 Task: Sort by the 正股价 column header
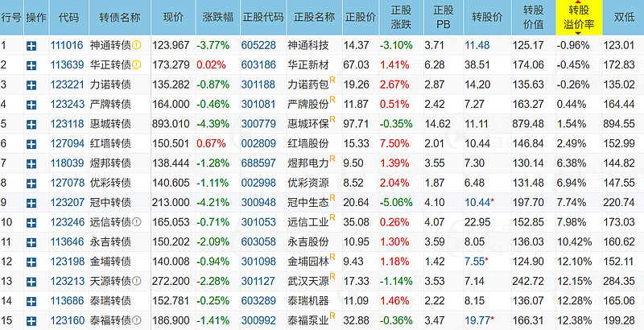pyautogui.click(x=361, y=17)
